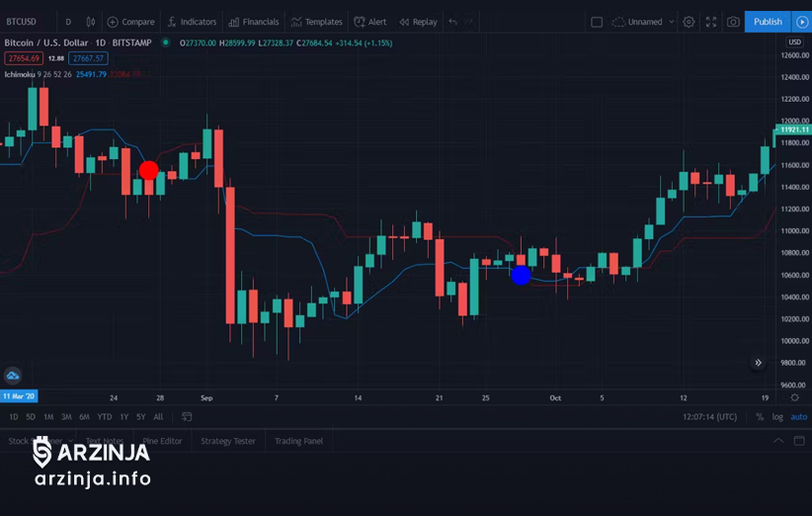The height and width of the screenshot is (516, 812).
Task: Open symbol search via BTCUSD field
Action: [x=22, y=22]
